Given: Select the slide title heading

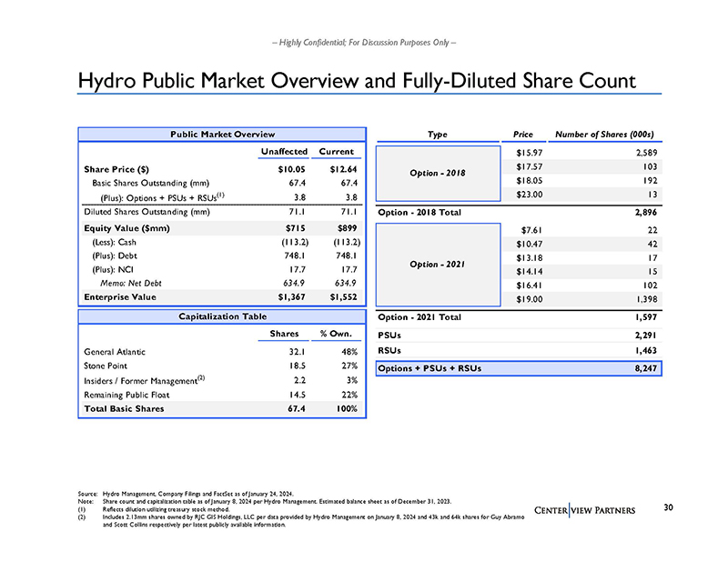Looking at the screenshot, I should pos(356,80).
